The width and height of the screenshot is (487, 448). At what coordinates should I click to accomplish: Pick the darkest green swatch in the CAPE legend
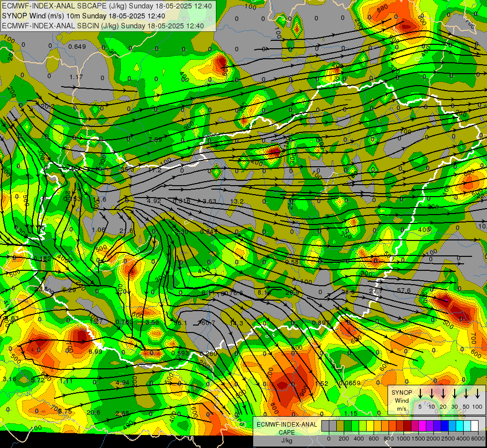[x=348, y=426]
